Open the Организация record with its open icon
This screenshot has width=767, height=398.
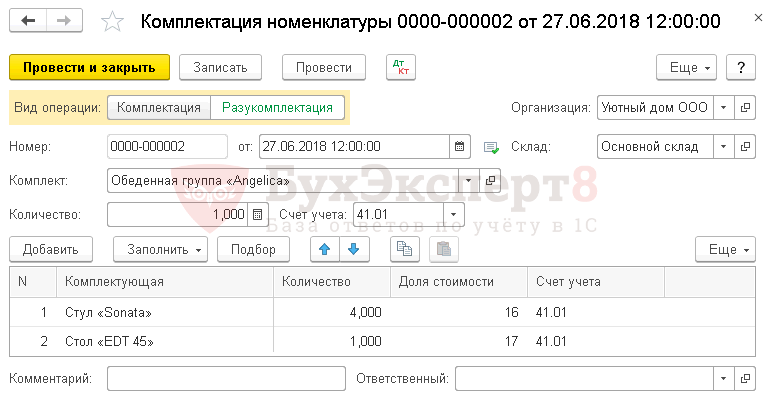click(x=745, y=107)
